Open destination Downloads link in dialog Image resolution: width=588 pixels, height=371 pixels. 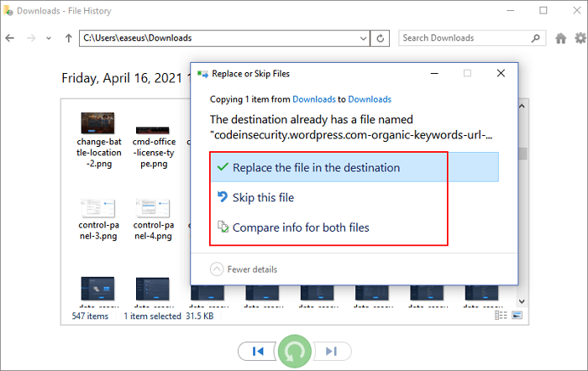pyautogui.click(x=370, y=99)
